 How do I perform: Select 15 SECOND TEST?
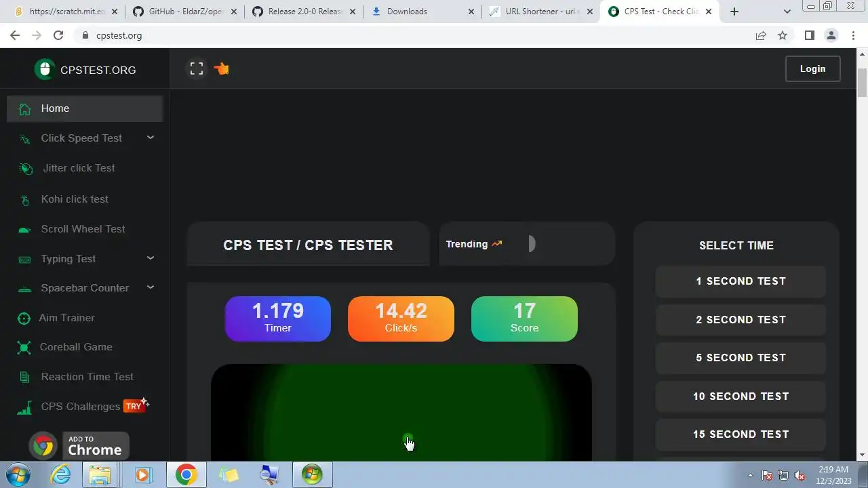pos(741,434)
